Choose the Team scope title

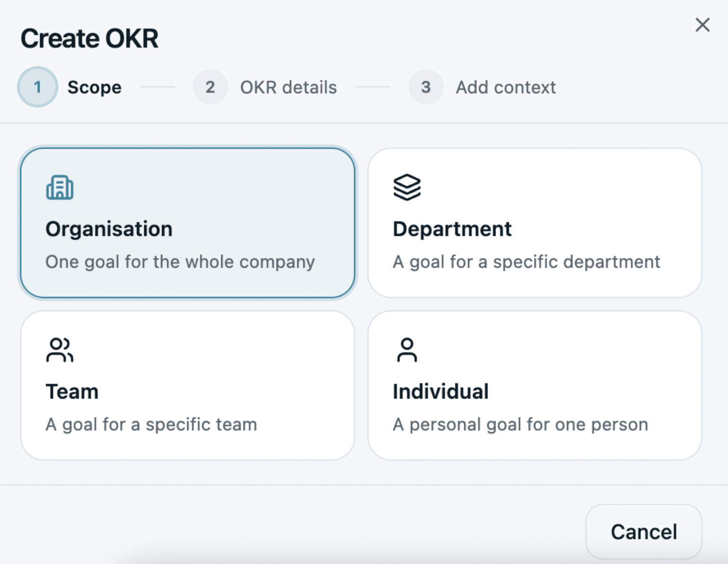[72, 392]
